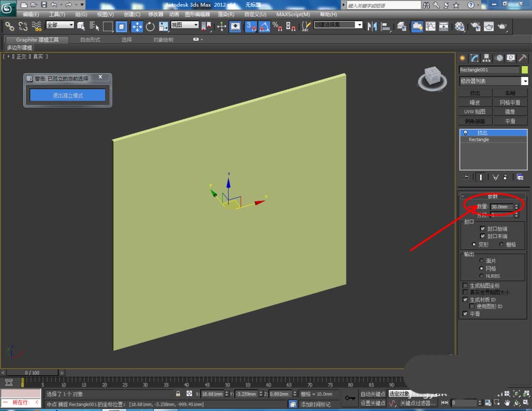
Task: Open the Curve Editor icon
Action: [x=430, y=26]
